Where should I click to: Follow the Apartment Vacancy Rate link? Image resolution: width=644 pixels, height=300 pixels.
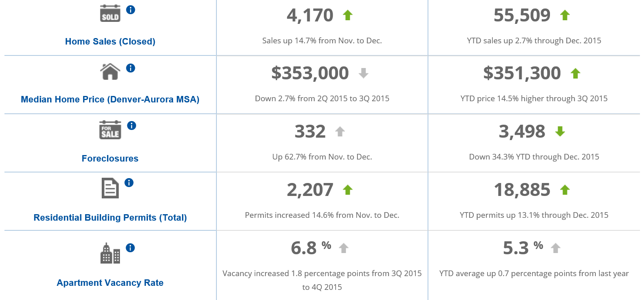tap(110, 283)
